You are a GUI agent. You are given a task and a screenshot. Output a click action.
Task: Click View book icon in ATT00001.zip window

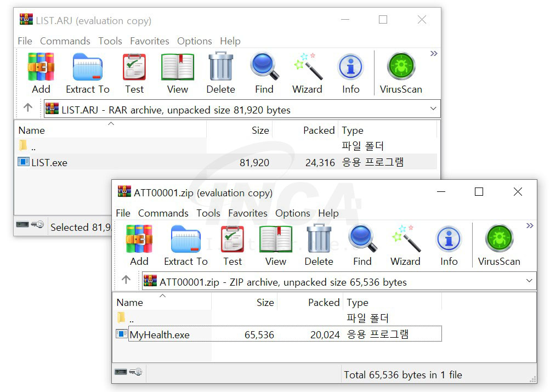coord(276,239)
